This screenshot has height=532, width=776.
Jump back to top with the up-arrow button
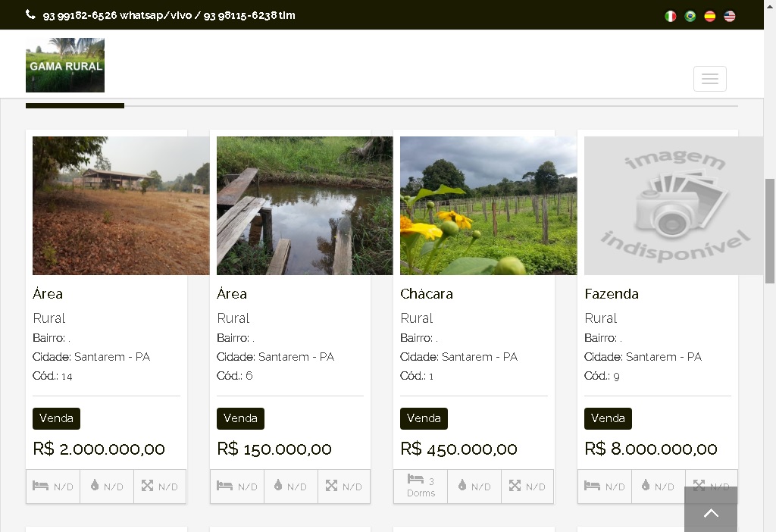711,509
